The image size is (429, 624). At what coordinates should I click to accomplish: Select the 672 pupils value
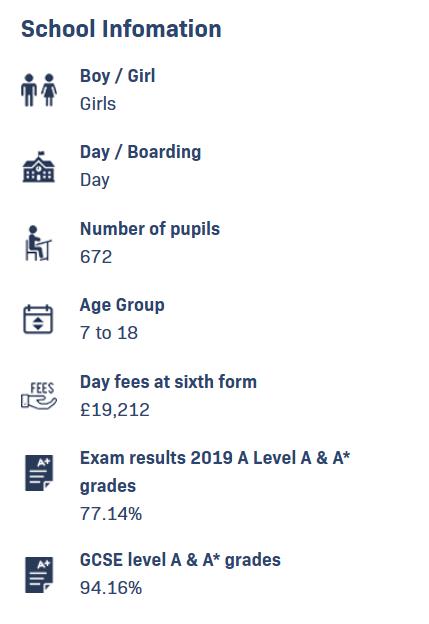click(96, 257)
